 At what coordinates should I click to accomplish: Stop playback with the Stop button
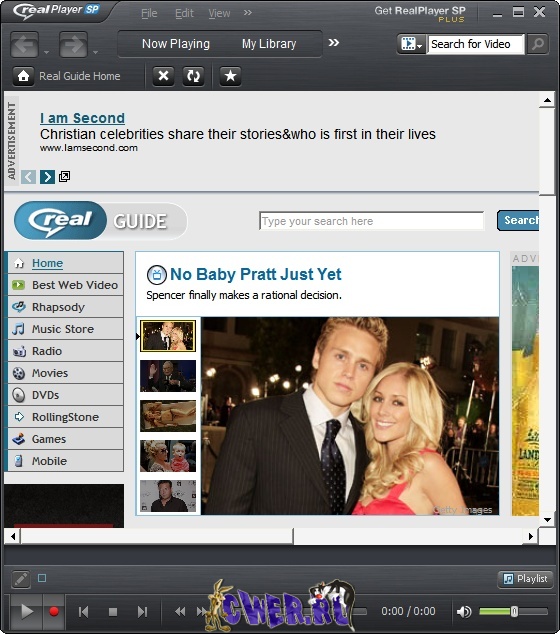113,612
